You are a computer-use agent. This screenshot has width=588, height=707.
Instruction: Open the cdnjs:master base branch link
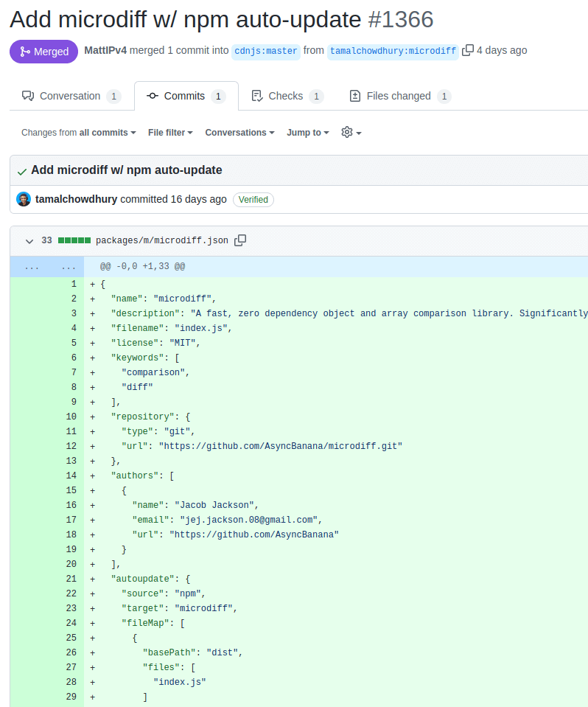click(266, 51)
